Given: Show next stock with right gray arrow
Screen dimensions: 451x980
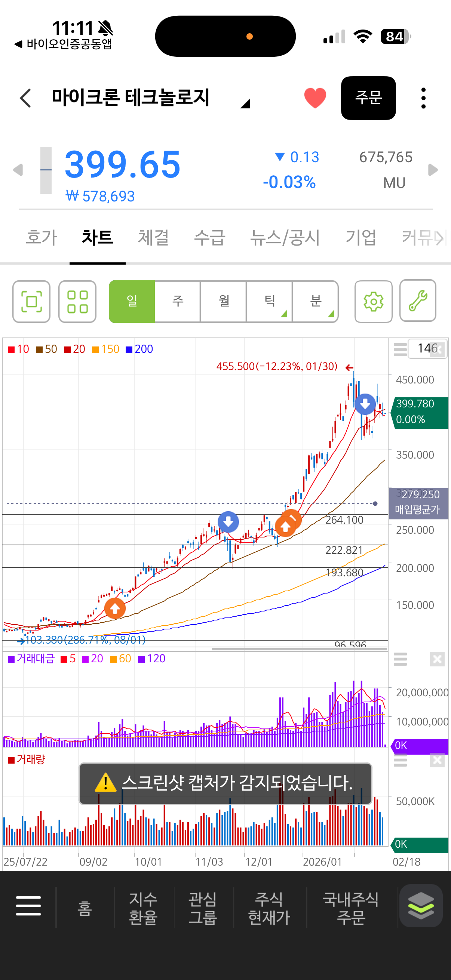Looking at the screenshot, I should tap(433, 170).
